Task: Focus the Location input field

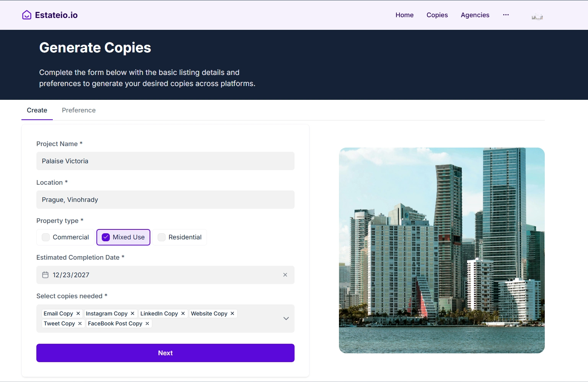Action: 165,200
